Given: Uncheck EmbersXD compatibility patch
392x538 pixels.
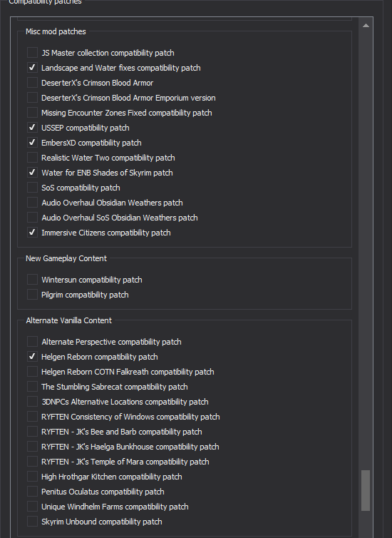Looking at the screenshot, I should point(32,143).
